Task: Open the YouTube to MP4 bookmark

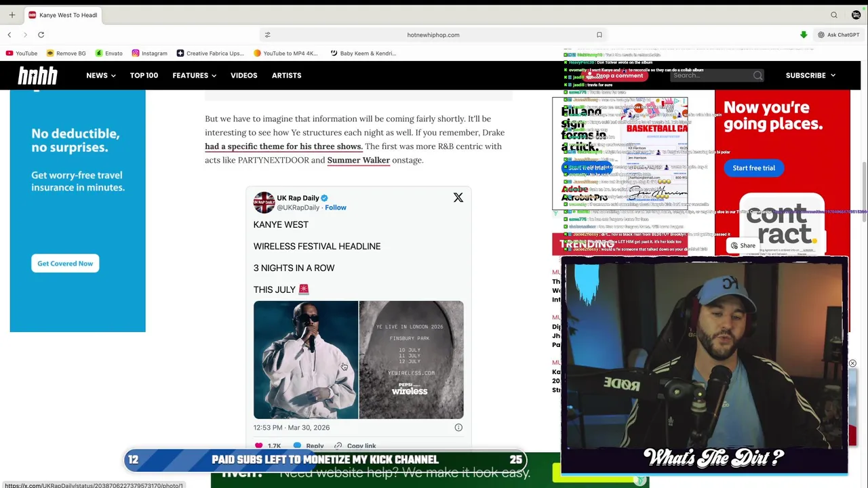Action: click(x=285, y=53)
